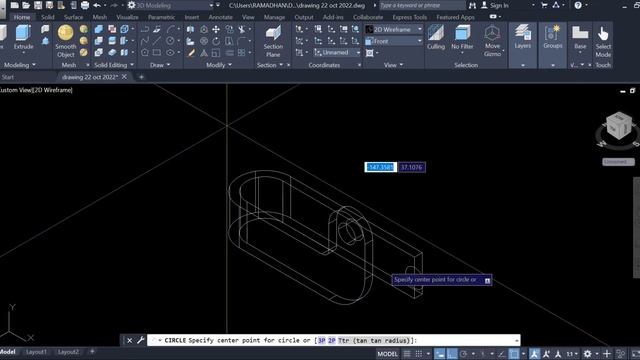Open the 3D Modeling workspace dropdown

click(170, 5)
